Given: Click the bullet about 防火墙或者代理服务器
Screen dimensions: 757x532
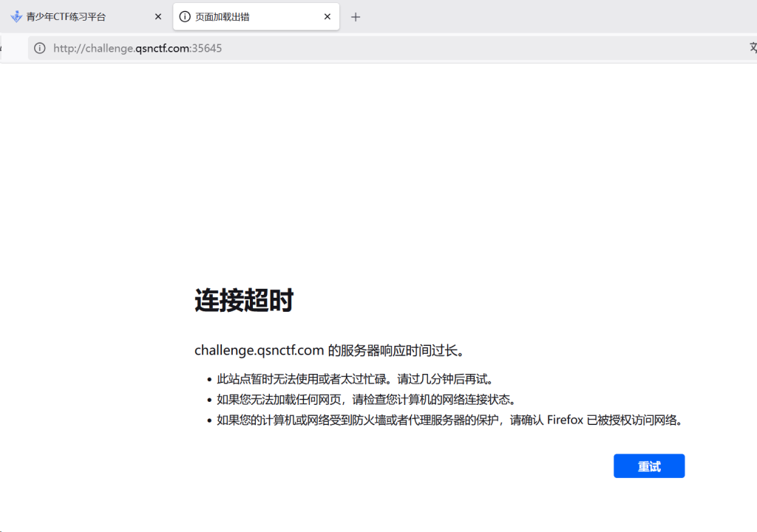Looking at the screenshot, I should [449, 420].
